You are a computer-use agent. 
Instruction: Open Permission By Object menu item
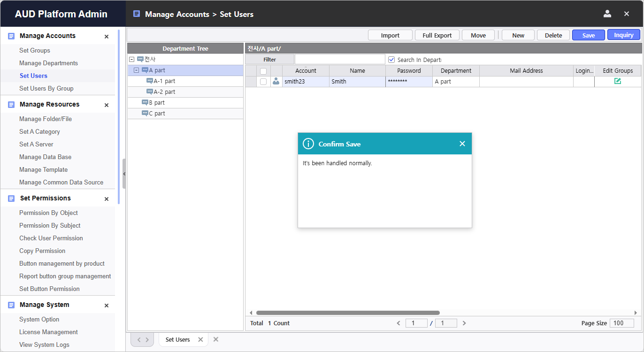(x=48, y=213)
